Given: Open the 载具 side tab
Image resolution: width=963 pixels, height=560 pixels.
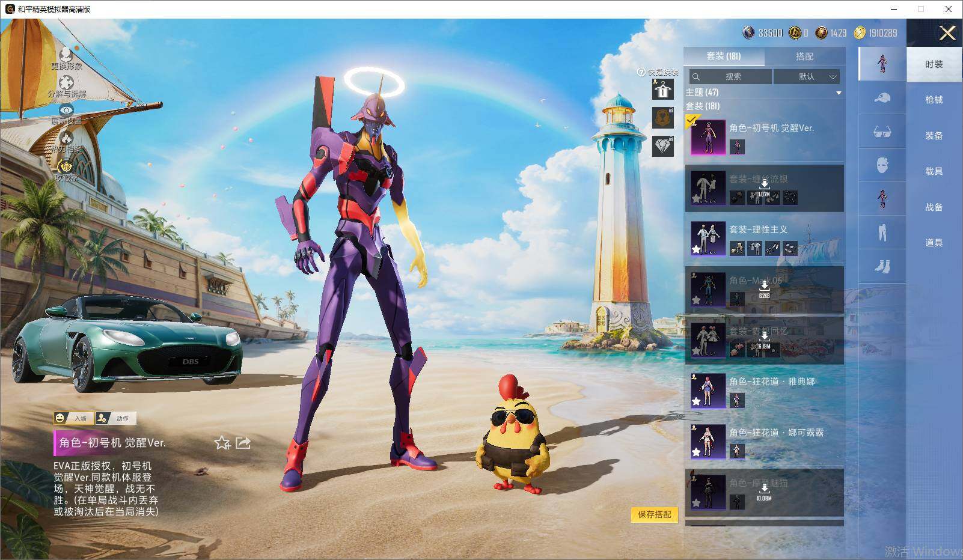Looking at the screenshot, I should [934, 171].
